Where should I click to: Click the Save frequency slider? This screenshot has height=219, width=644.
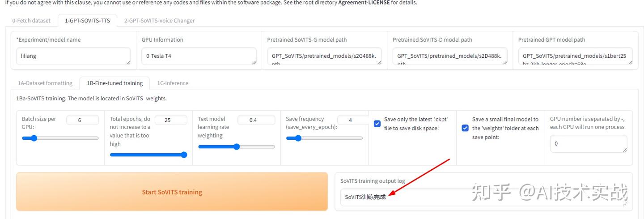point(324,138)
